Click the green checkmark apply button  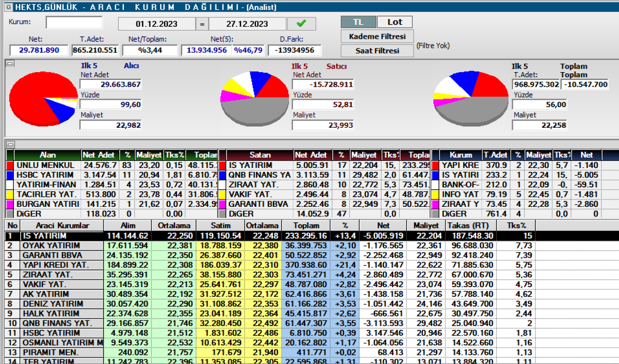coord(302,24)
